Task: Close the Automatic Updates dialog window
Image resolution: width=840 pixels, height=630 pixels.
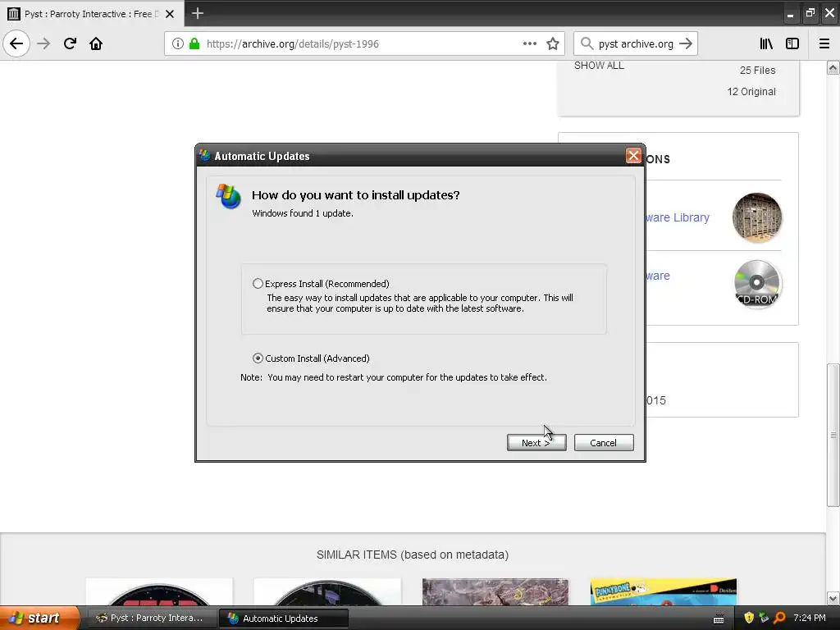Action: coord(633,155)
